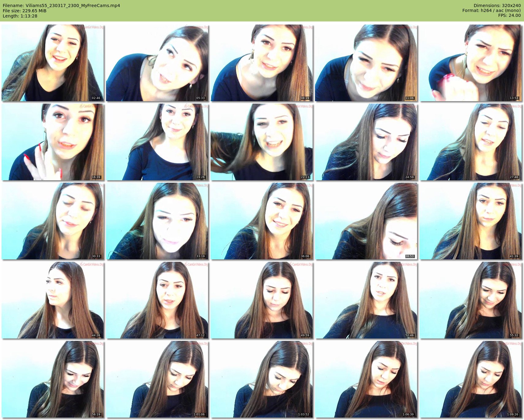
Task: Click the thumbnail timestamped 02:46
Action: pyautogui.click(x=52, y=63)
